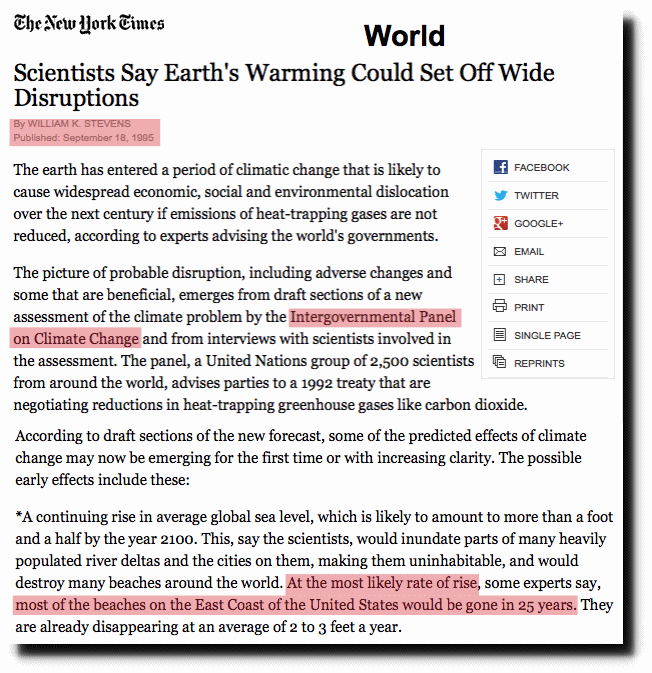Screen dimensions: 652x673
Task: Share article via FACEBOOK label
Action: (x=542, y=167)
